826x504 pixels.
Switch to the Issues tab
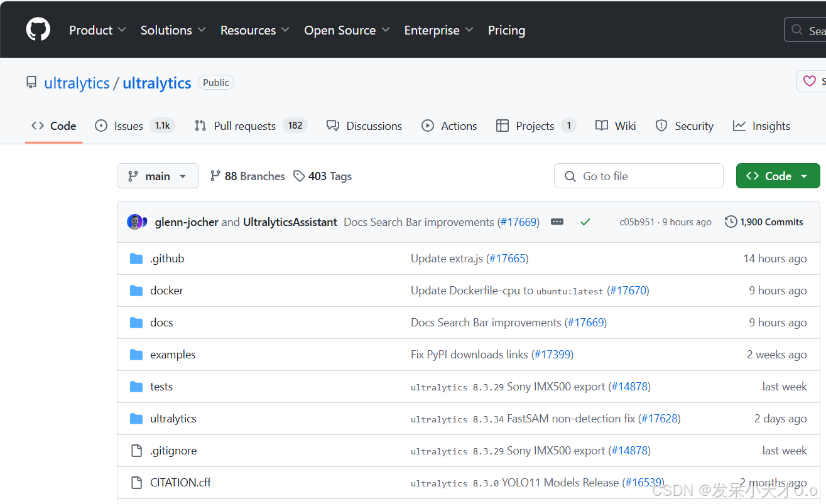pyautogui.click(x=134, y=126)
